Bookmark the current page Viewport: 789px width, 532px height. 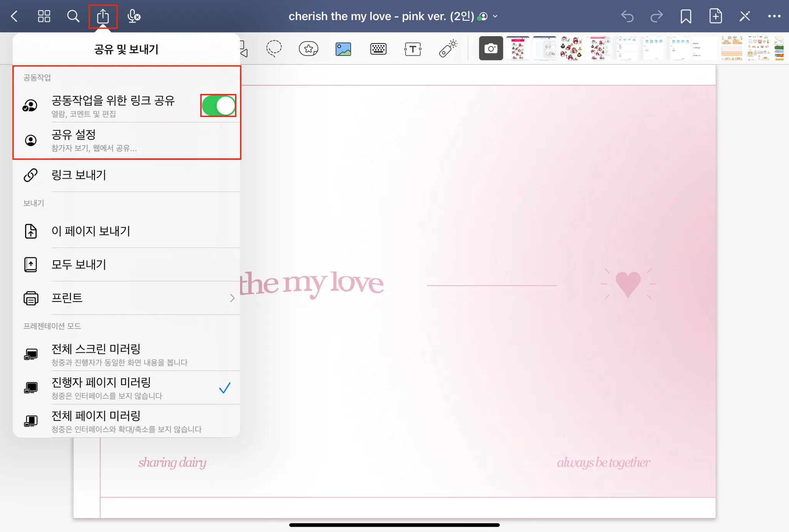click(x=686, y=17)
